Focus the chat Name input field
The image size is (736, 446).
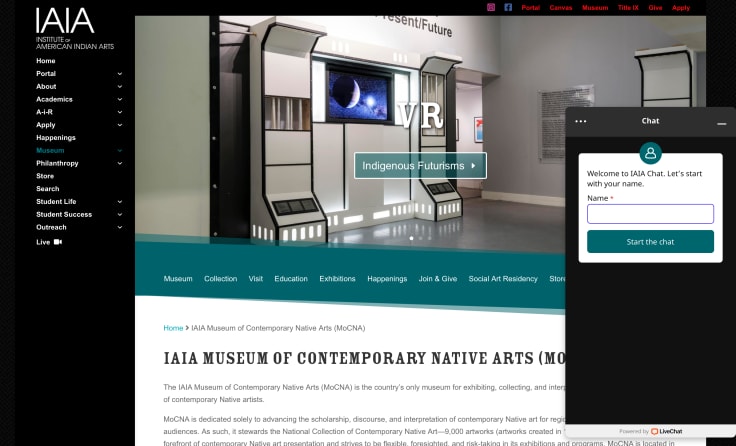coord(651,214)
